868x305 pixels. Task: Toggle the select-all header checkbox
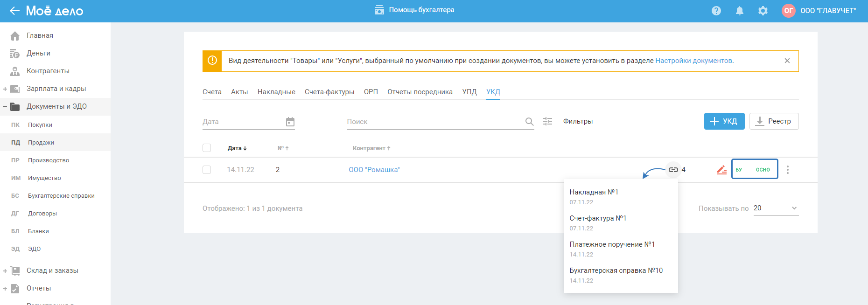click(x=207, y=148)
